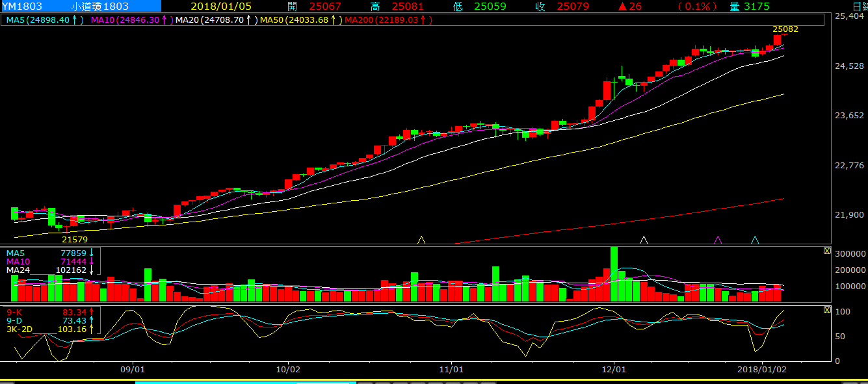The height and width of the screenshot is (384, 868).
Task: Close the KD stochastic indicator panel
Action: tap(827, 310)
